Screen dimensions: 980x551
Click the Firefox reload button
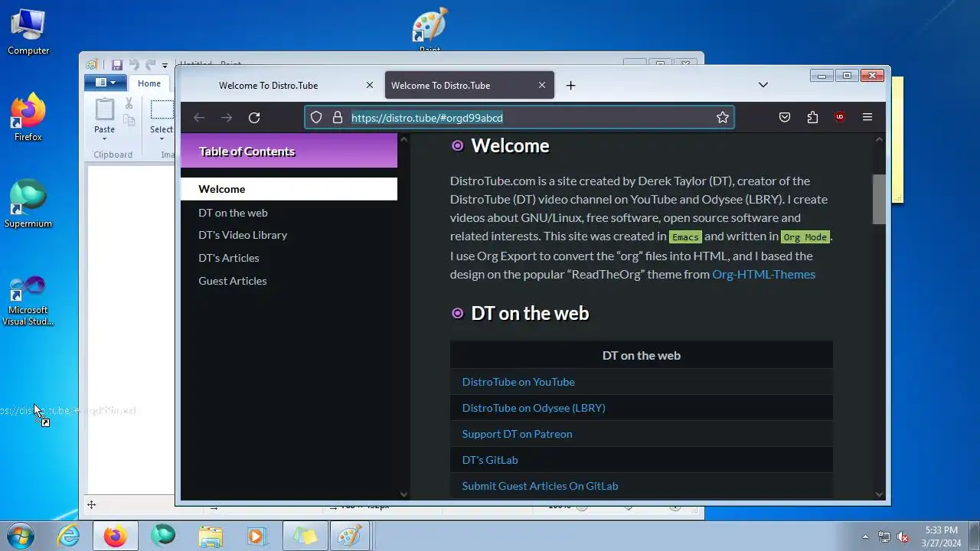point(254,117)
